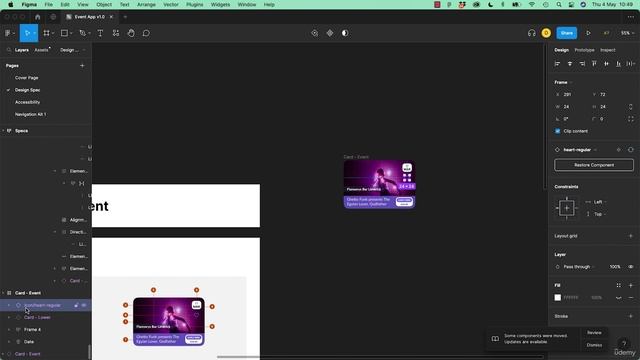Viewport: 640px width, 360px height.
Task: Open the zoom level 55% dropdown
Action: (x=627, y=33)
